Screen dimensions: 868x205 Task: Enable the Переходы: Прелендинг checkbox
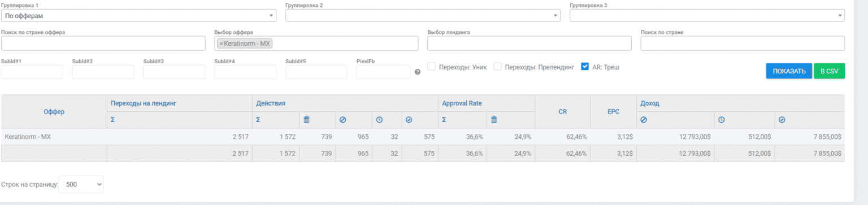(x=498, y=67)
